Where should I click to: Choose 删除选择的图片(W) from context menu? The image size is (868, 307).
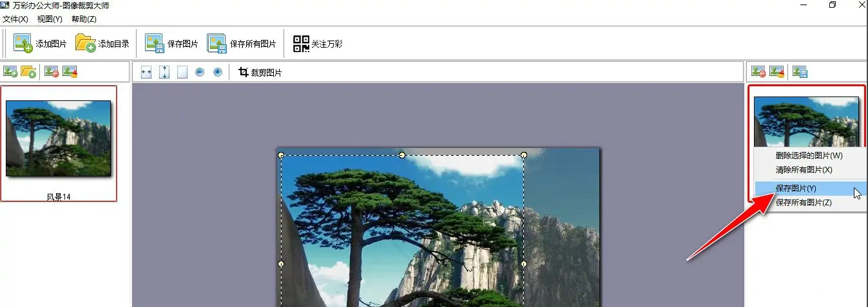pyautogui.click(x=811, y=155)
